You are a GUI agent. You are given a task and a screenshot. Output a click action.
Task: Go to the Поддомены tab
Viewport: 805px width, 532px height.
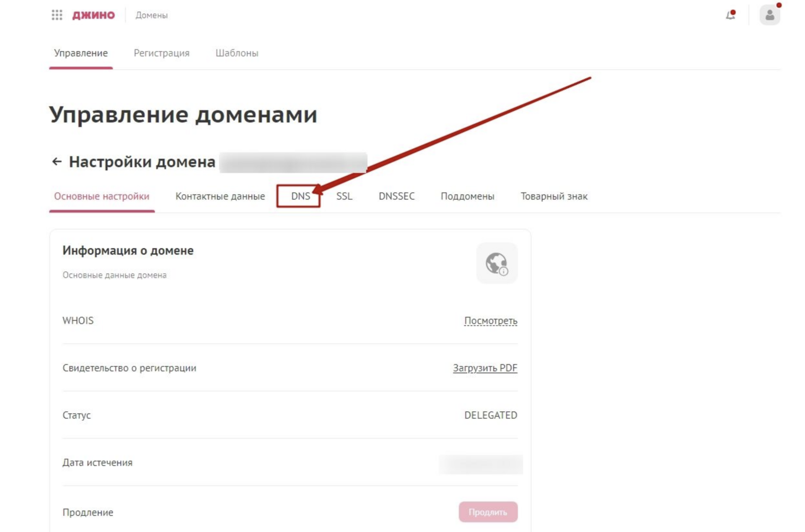coord(467,197)
